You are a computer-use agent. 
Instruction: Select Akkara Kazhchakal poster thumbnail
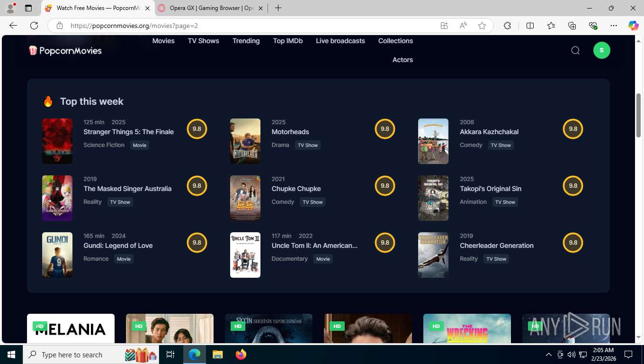tap(433, 141)
